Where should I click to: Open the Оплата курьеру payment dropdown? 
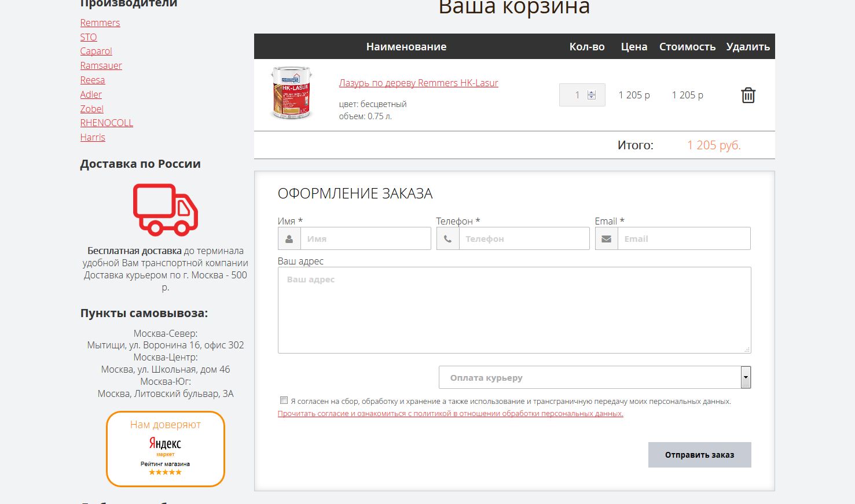[x=595, y=377]
